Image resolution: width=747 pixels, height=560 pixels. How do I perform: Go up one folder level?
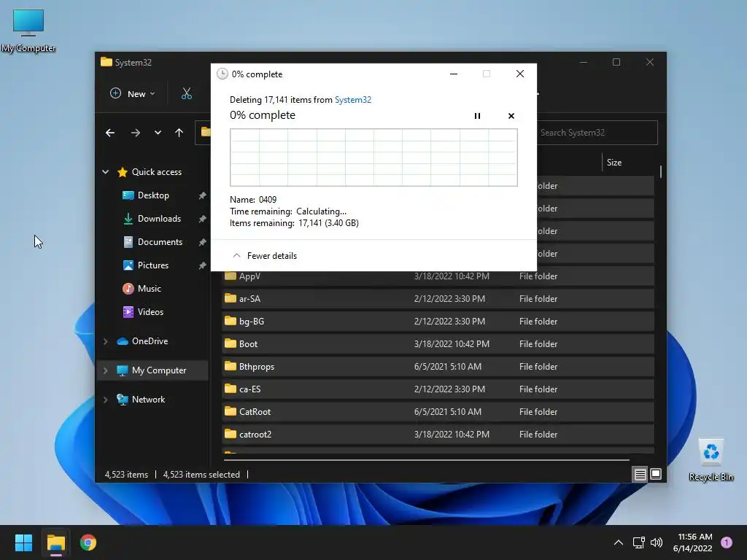click(179, 133)
